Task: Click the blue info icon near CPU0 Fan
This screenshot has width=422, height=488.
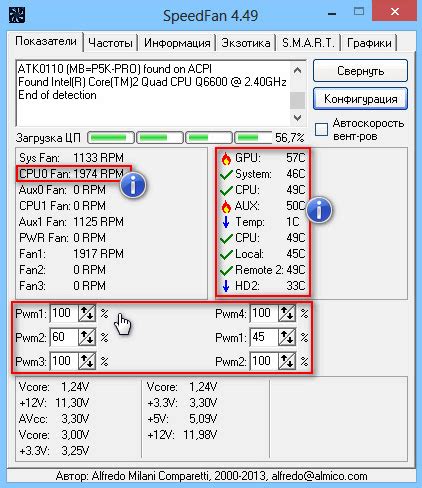Action: pos(133,185)
